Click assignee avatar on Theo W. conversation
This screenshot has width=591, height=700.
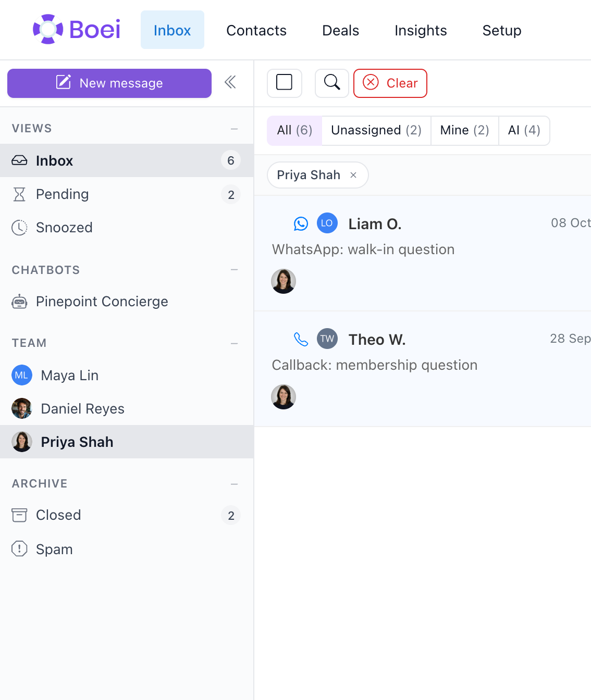point(284,397)
